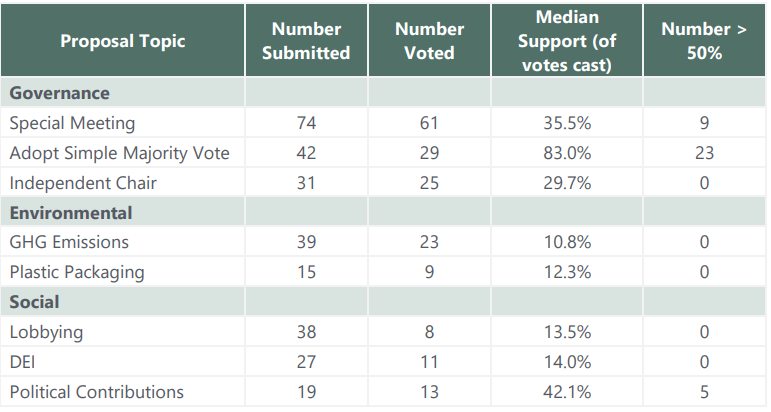Select the Governance section row label
Viewport: 771px width, 412px height.
60,93
